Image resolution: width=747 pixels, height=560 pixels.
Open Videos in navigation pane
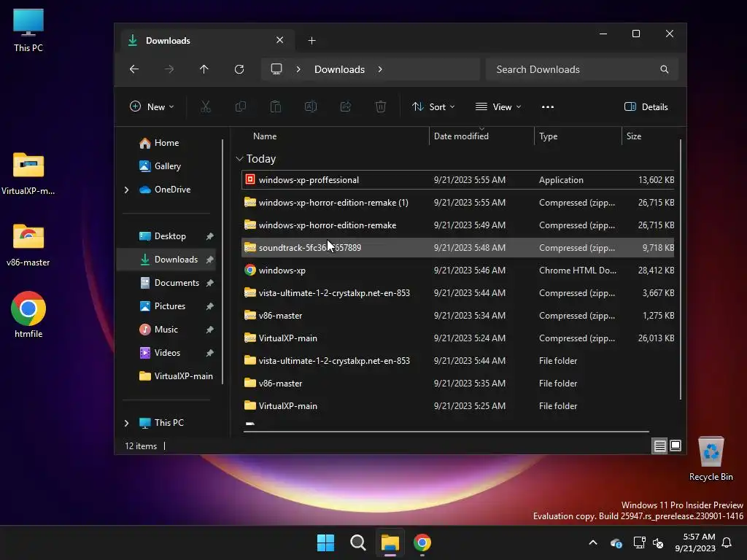167,353
